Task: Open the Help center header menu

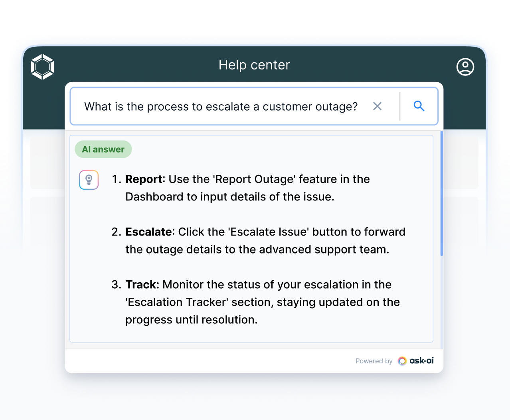Action: point(254,65)
